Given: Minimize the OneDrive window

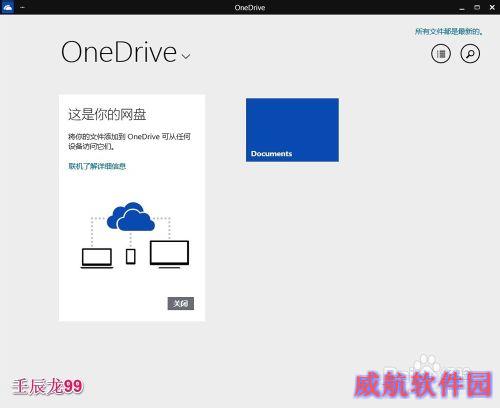Looking at the screenshot, I should pyautogui.click(x=462, y=8).
